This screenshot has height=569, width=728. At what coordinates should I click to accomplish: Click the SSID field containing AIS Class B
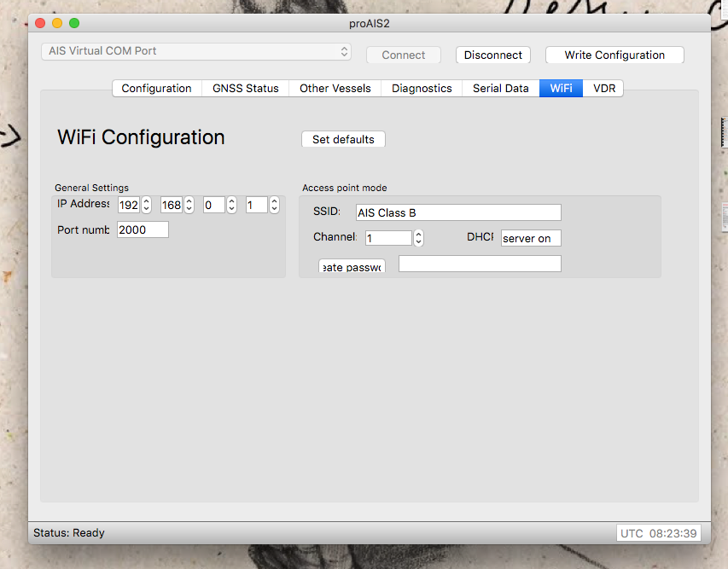tap(458, 212)
